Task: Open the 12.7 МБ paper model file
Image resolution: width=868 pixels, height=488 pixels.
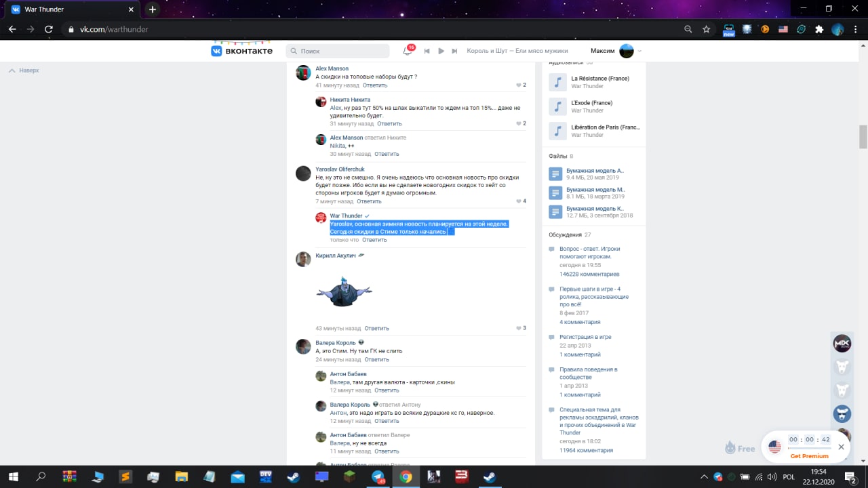Action: 595,209
